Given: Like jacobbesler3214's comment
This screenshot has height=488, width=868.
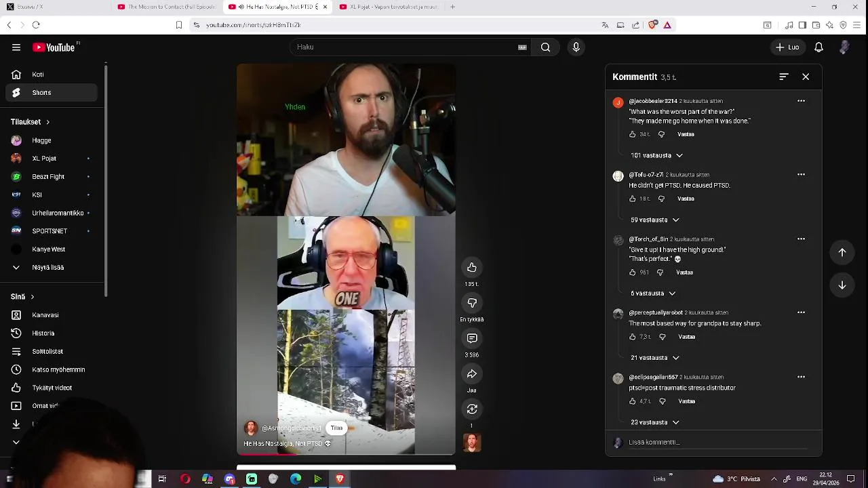Looking at the screenshot, I should 633,134.
